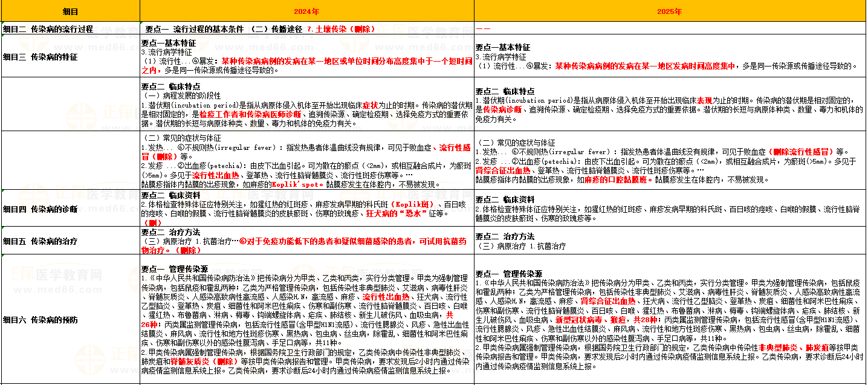Click red text 7.土壤传染（删除）

[x=341, y=29]
